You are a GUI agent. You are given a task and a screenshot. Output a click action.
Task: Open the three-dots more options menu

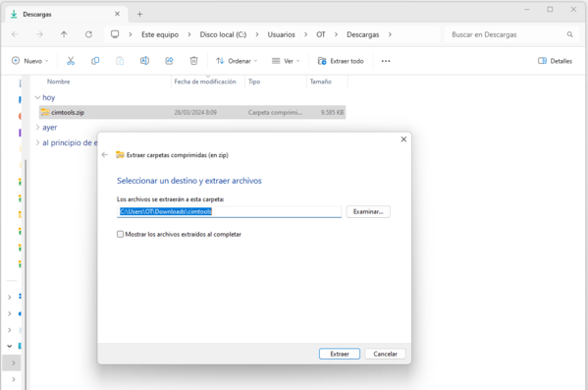click(386, 61)
